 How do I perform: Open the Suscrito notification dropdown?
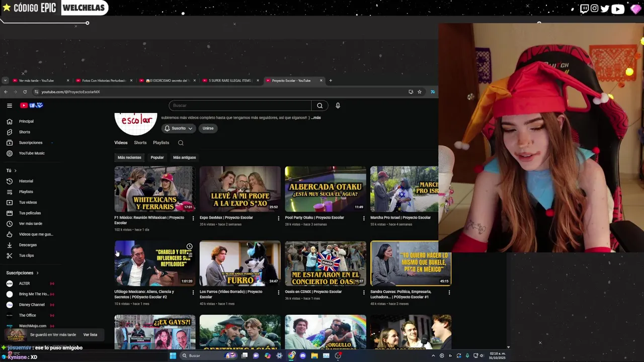tap(179, 128)
